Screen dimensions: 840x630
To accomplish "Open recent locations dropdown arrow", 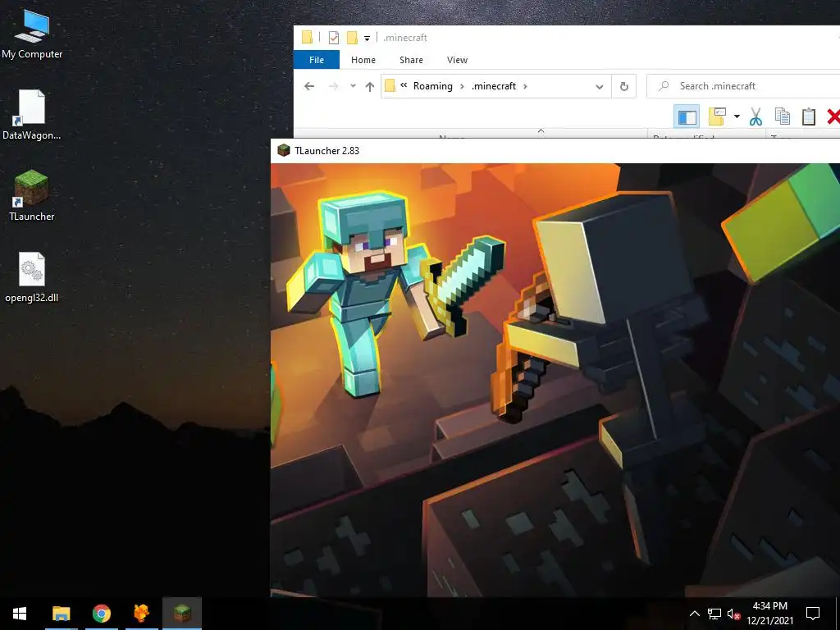I will 353,86.
